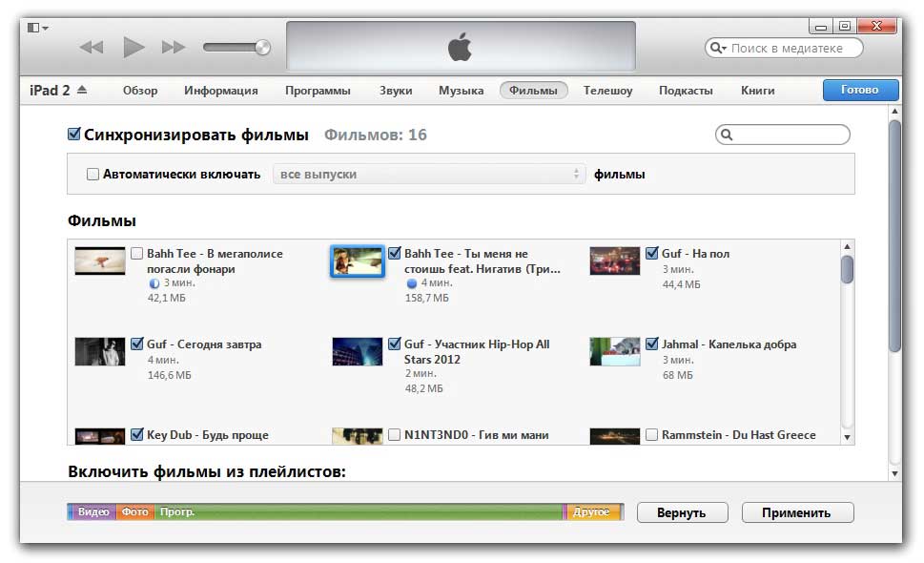Viewport: 924px width, 563px height.
Task: Switch to the Музыка tab
Action: pyautogui.click(x=461, y=91)
